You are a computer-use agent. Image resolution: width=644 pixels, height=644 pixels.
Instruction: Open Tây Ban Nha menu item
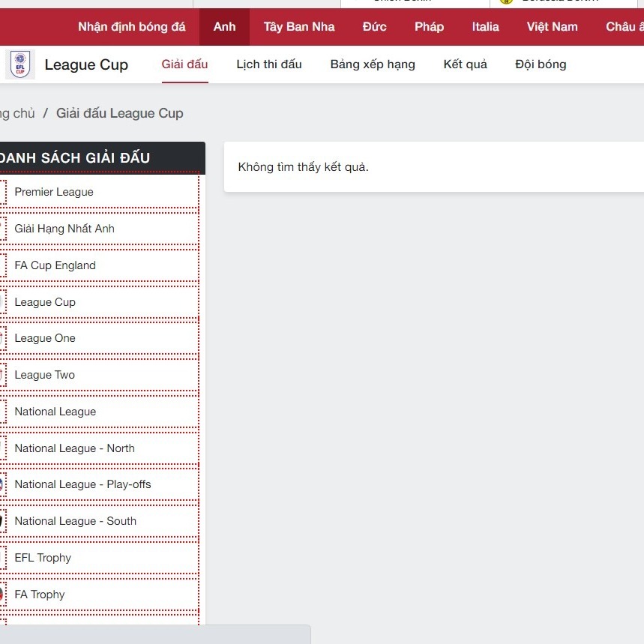(x=299, y=27)
